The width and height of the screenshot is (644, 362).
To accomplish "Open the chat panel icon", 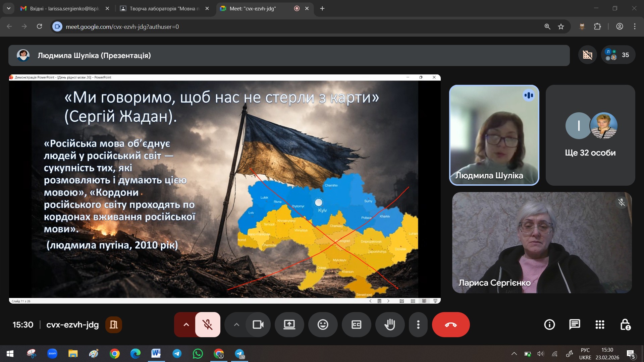I will click(575, 324).
